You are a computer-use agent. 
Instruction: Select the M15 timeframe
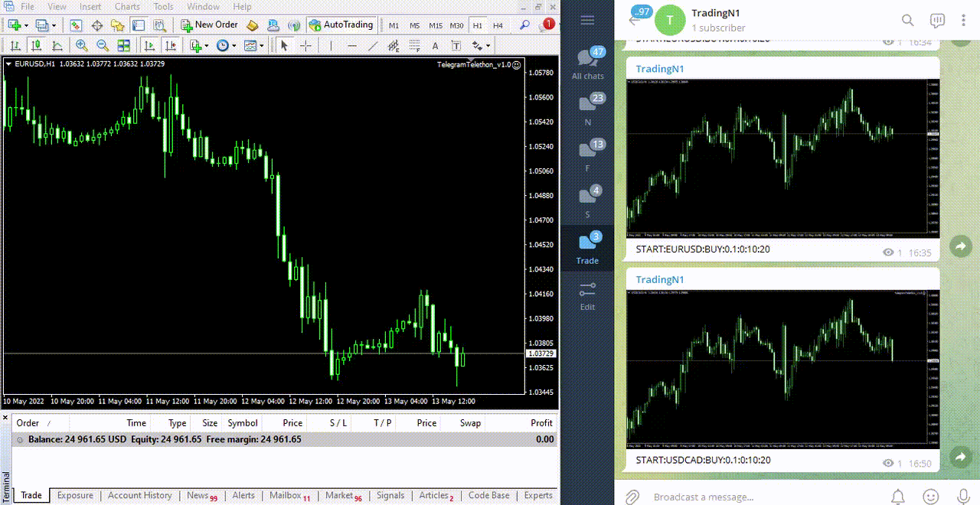(436, 25)
